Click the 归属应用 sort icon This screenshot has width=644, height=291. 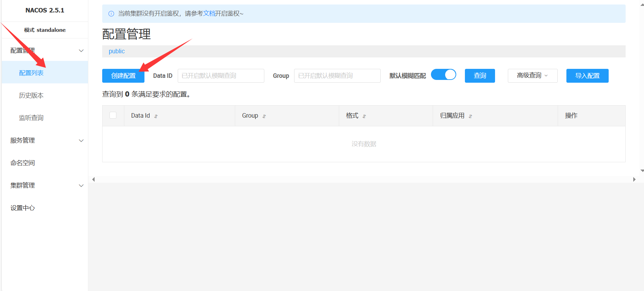470,116
